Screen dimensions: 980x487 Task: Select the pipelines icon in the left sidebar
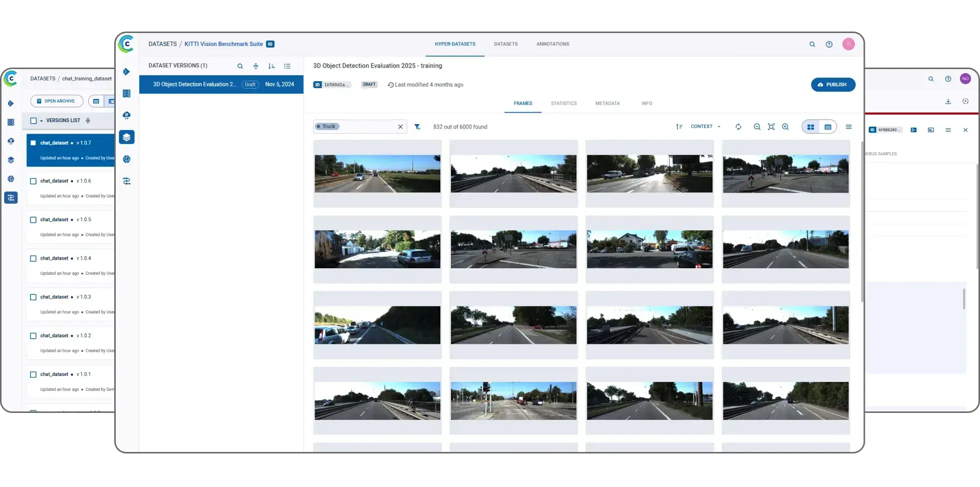point(126,181)
